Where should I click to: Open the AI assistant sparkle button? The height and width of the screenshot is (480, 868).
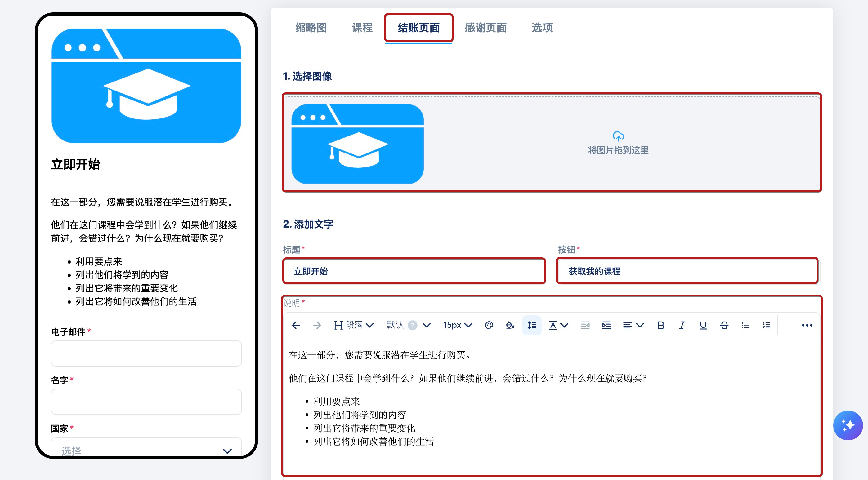click(x=848, y=425)
